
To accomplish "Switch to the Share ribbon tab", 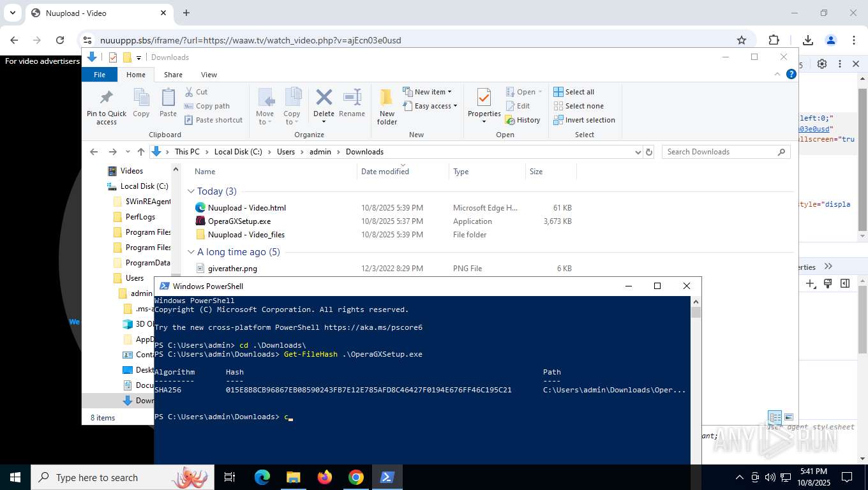I will coord(173,75).
